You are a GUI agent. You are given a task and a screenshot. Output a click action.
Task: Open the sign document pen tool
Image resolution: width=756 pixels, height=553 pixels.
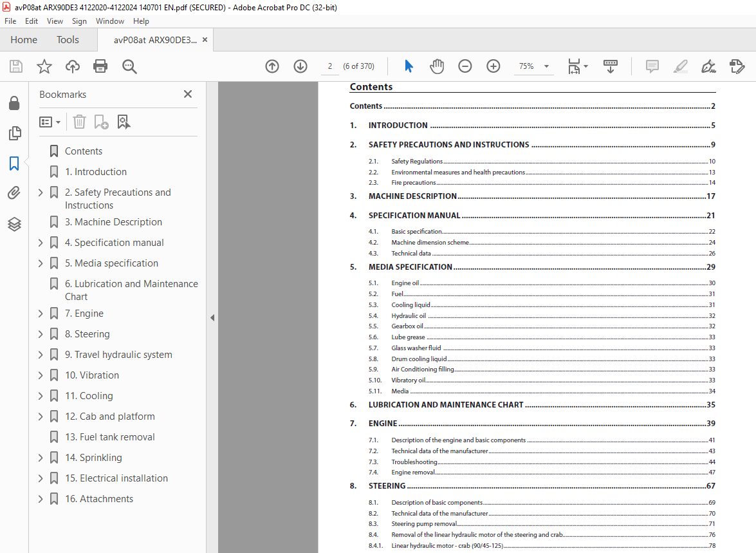point(708,66)
